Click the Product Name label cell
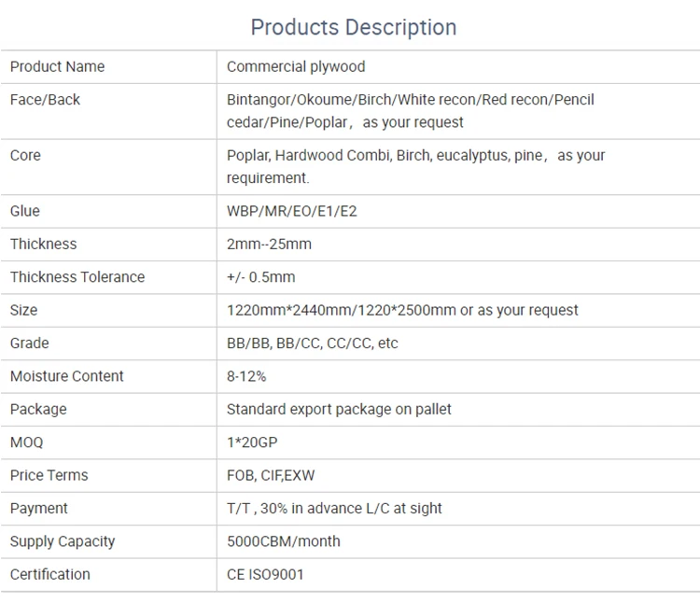Image resolution: width=700 pixels, height=603 pixels. click(x=58, y=66)
